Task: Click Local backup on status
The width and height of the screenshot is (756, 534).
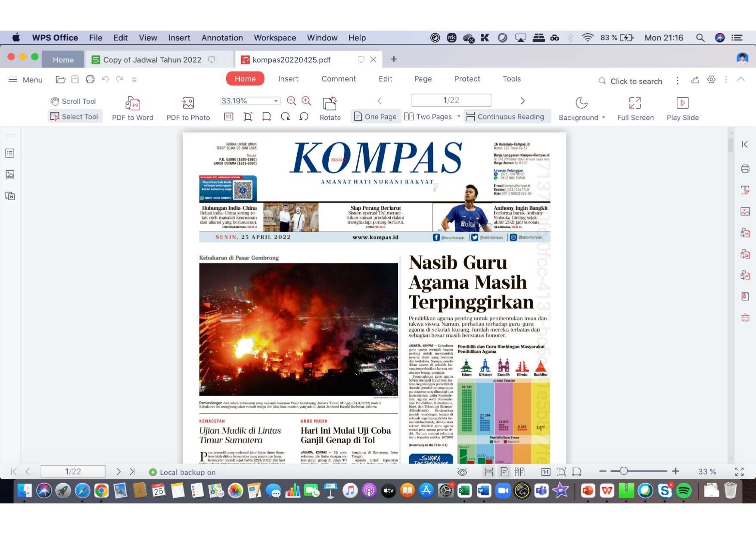Action: point(182,472)
